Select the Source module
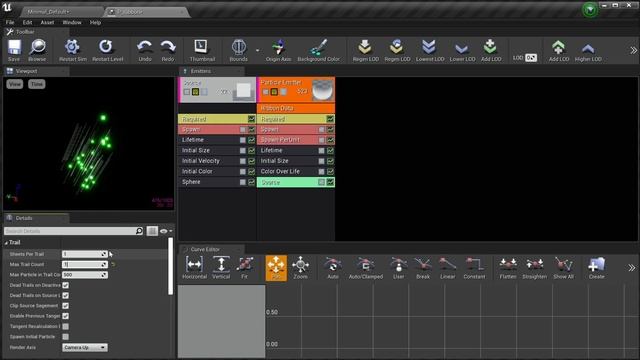Image resolution: width=640 pixels, height=360 pixels. [x=296, y=182]
